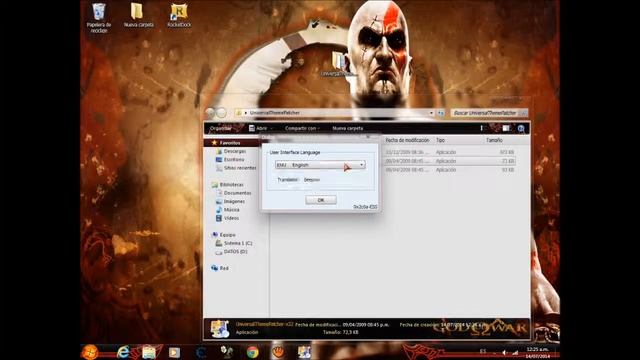640x360 pixels.
Task: Change the view options in Explorer toolbar
Action: coord(482,128)
